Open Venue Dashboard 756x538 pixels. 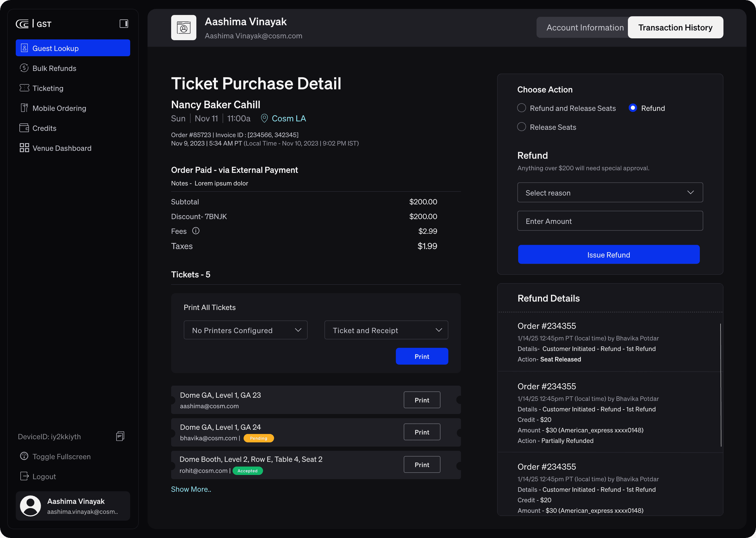coord(62,148)
